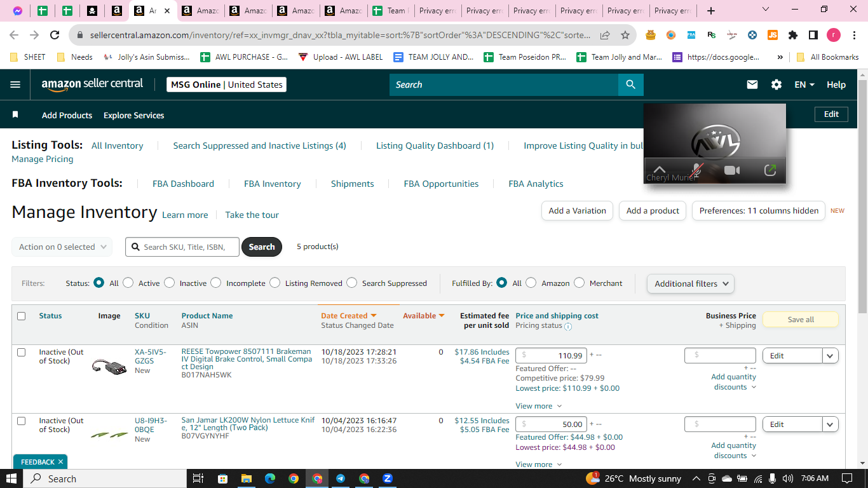
Task: Select Merchant under Fulfilled By
Action: 579,283
